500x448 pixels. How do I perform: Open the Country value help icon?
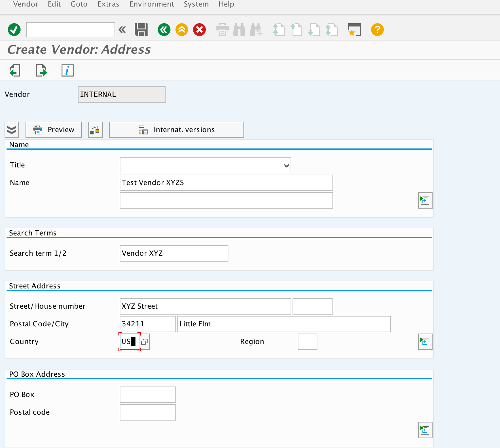pos(144,342)
